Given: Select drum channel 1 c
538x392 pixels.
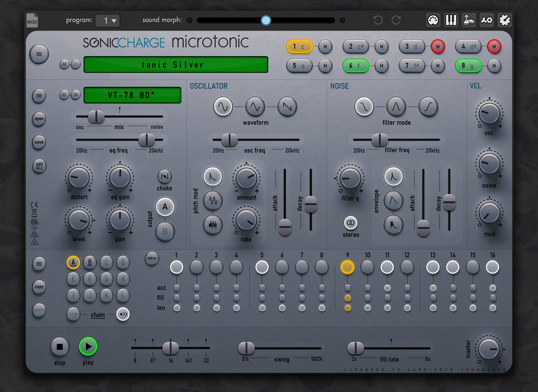Looking at the screenshot, I should 299,46.
